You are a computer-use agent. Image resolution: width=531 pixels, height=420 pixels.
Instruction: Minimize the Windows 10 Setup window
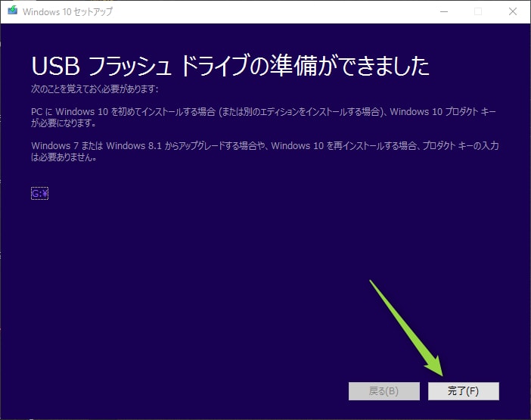442,12
